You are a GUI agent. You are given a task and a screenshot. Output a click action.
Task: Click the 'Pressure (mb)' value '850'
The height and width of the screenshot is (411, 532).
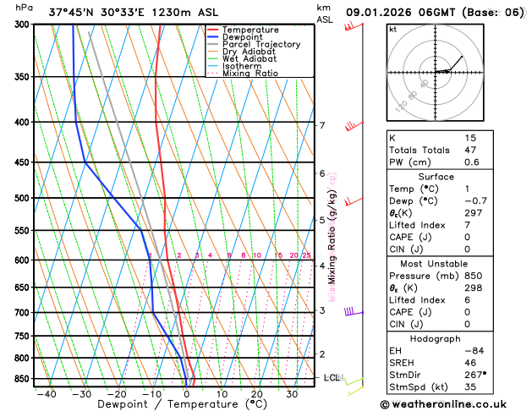click(x=474, y=276)
